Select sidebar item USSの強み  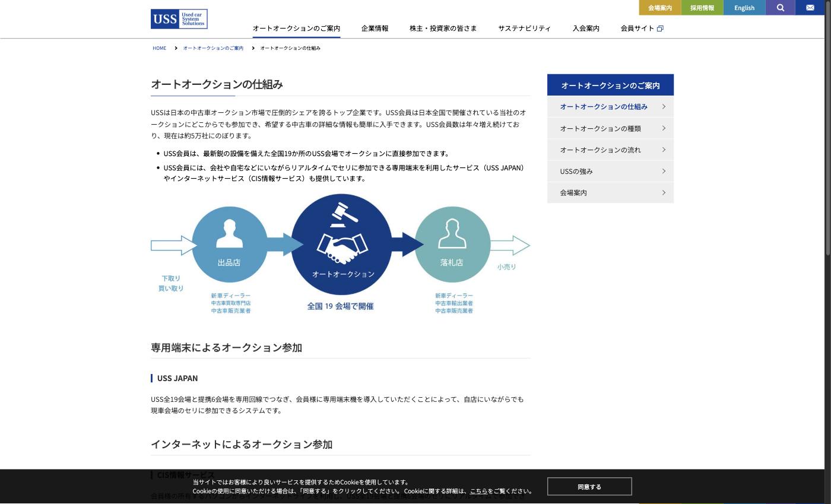click(x=610, y=171)
